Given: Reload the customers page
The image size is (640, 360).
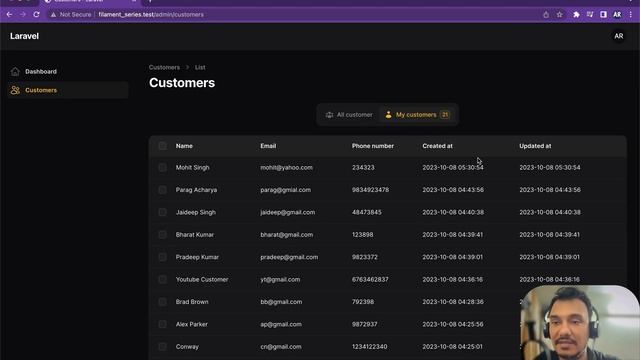Looking at the screenshot, I should (x=36, y=14).
